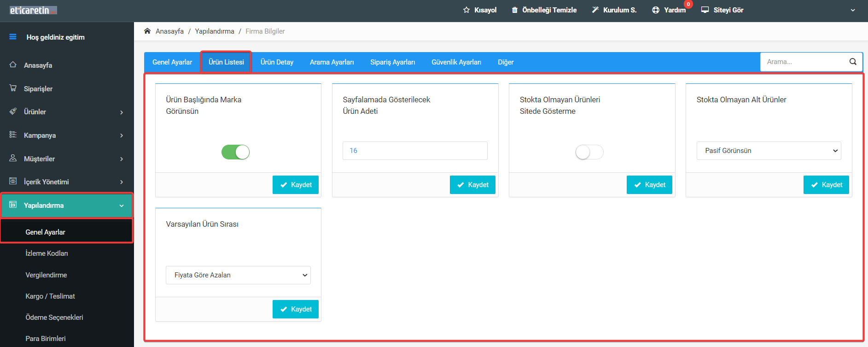
Task: Open Ödeme Seçenekleri in sidebar
Action: pos(54,318)
